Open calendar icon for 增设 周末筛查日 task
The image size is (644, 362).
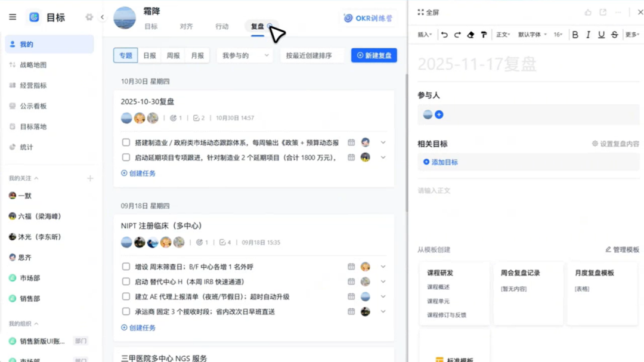(351, 267)
